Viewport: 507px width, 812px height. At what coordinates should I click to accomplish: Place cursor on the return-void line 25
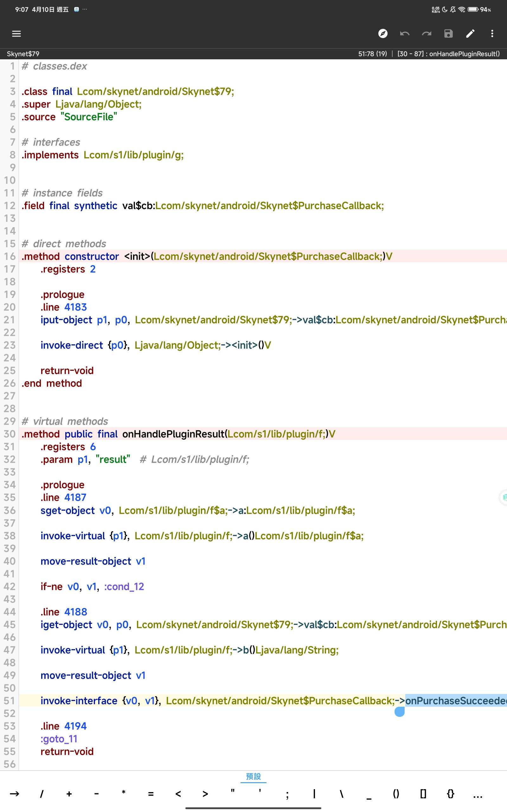tap(67, 371)
